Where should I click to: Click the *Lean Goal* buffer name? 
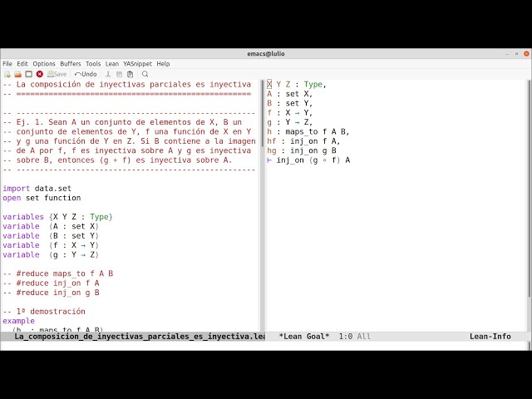(x=304, y=336)
